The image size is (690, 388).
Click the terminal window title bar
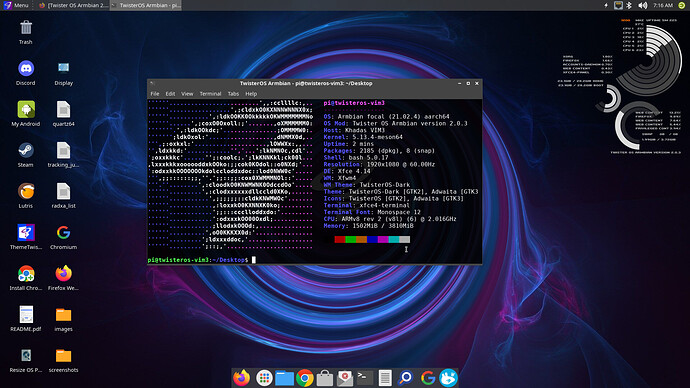[x=305, y=83]
